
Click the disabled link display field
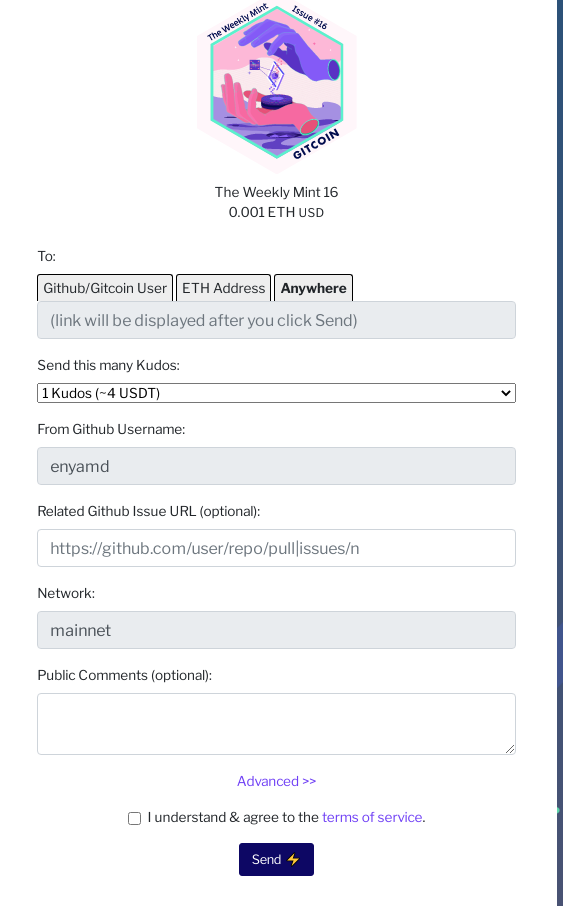pyautogui.click(x=276, y=320)
